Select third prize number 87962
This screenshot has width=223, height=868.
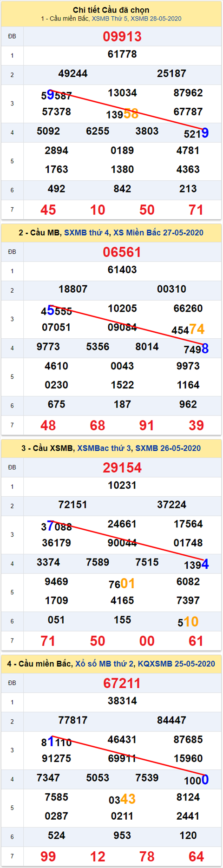[188, 93]
